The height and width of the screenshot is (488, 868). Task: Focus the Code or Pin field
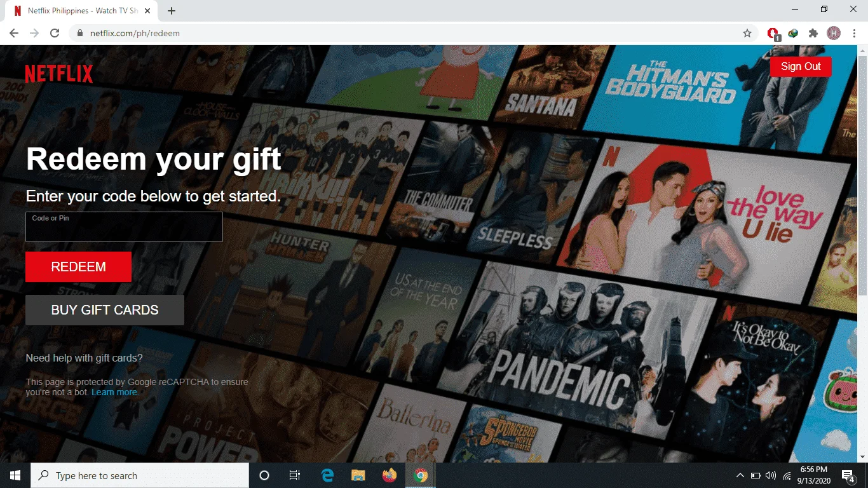click(x=124, y=227)
